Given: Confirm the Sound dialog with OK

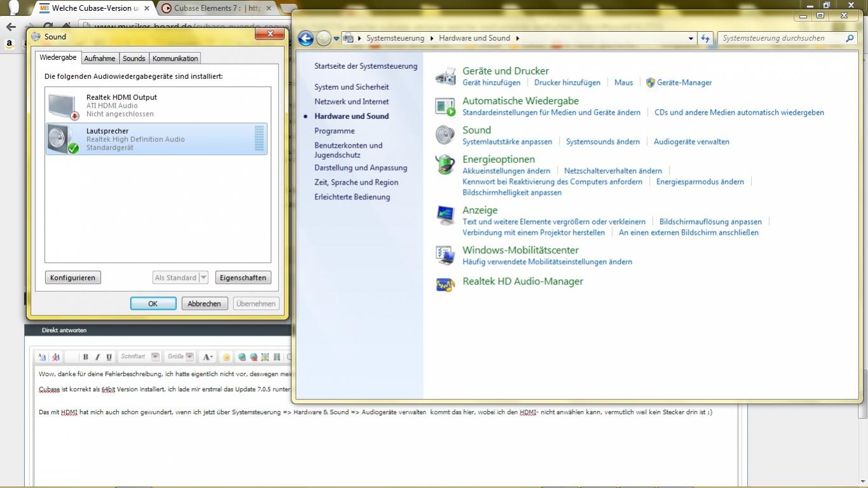Looking at the screenshot, I should (153, 303).
